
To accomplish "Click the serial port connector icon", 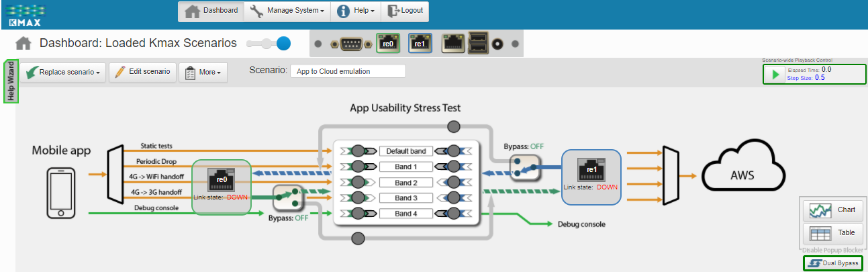I will point(352,44).
